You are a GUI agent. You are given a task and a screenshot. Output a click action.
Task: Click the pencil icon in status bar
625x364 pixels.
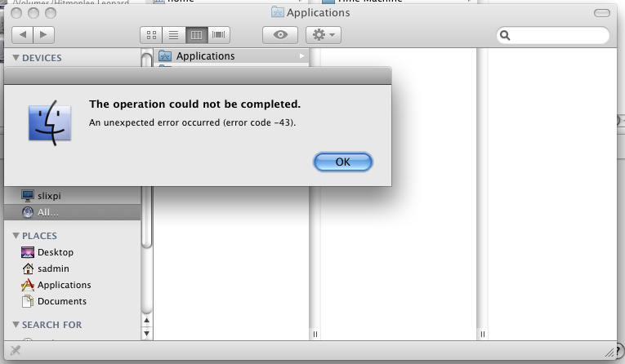tap(16, 350)
